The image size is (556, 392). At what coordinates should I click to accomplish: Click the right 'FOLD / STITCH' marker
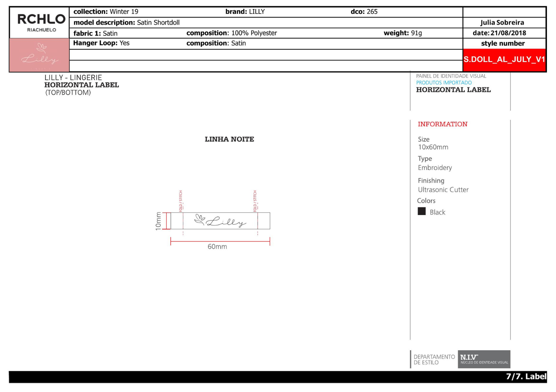[255, 201]
